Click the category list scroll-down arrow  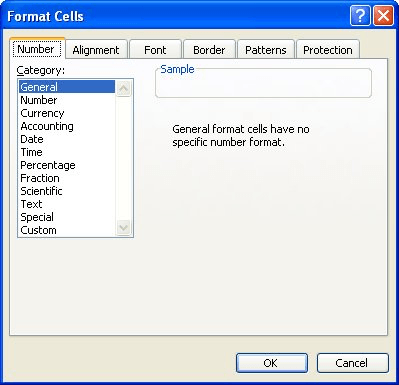tap(124, 228)
